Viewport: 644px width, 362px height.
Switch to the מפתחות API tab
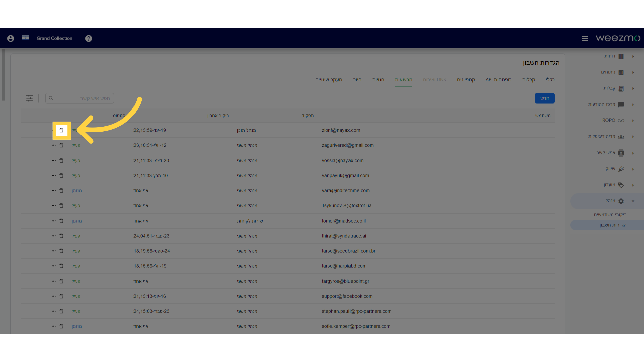click(x=498, y=80)
